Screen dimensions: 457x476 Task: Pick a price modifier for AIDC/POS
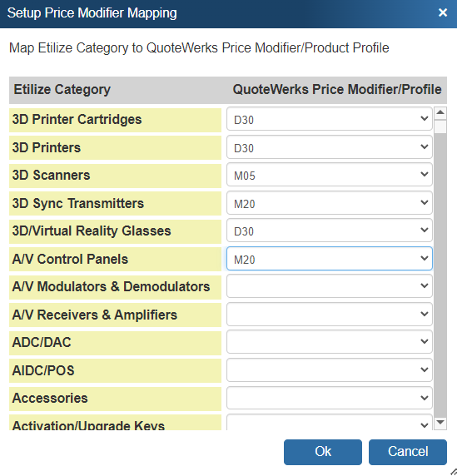tap(330, 370)
